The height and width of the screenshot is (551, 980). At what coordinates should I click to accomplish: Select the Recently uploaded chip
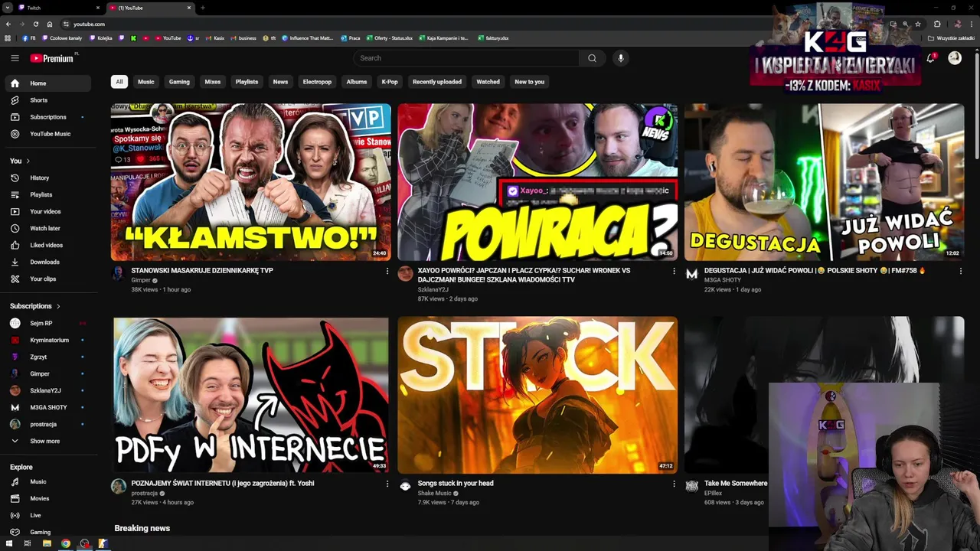coord(437,82)
